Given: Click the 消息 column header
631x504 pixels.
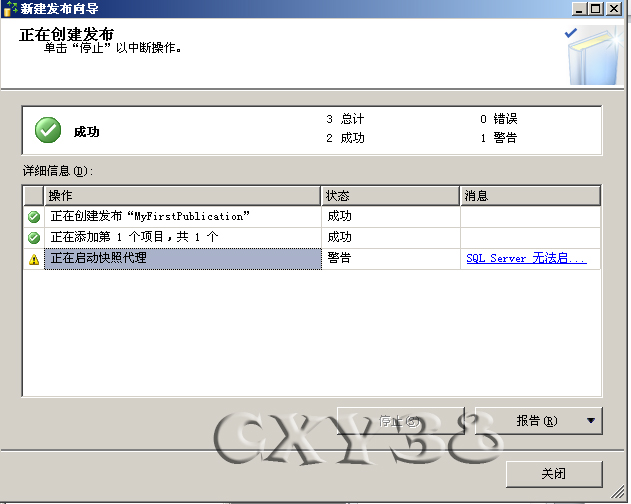Looking at the screenshot, I should (x=530, y=196).
